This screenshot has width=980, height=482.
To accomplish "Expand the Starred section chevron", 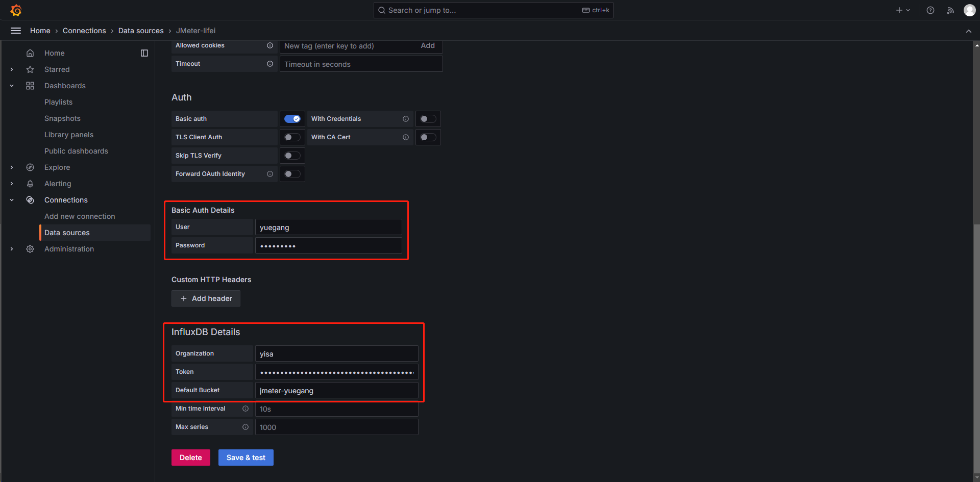I will [x=12, y=69].
